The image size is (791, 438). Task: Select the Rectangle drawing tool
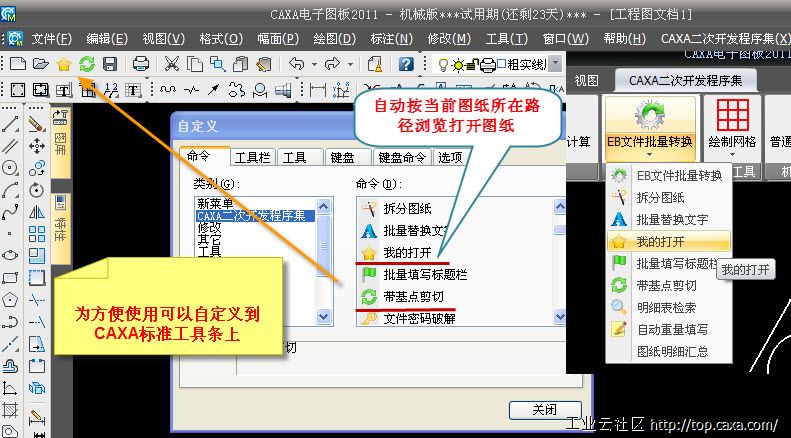click(10, 278)
